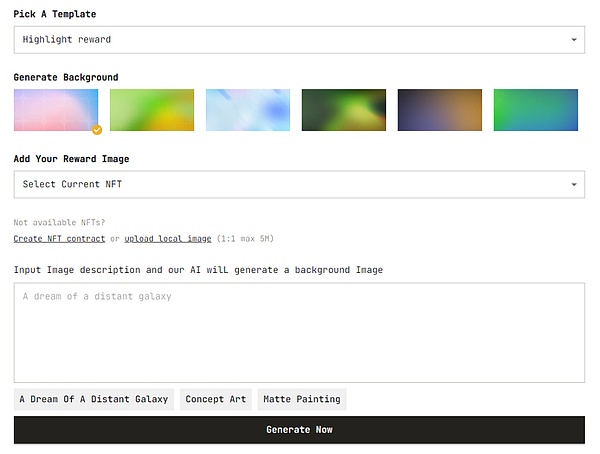600x454 pixels.
Task: Open the Pick A Template dropdown
Action: (298, 40)
